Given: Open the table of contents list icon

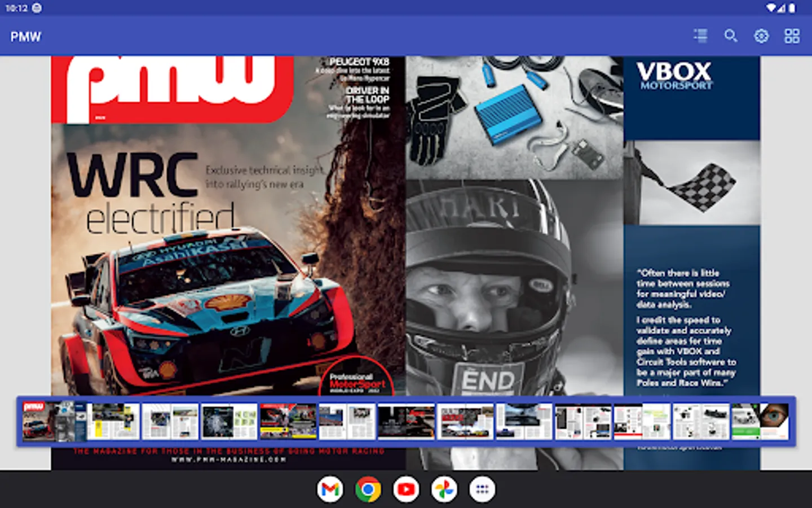Looking at the screenshot, I should [700, 36].
